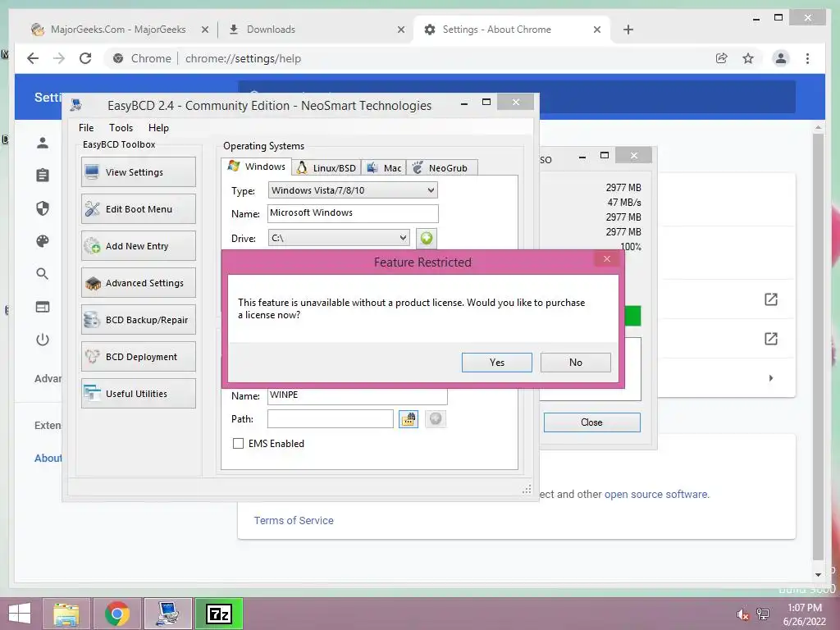Close the Feature Restricted dialog
Viewport: 840px width, 630px height.
[x=606, y=259]
